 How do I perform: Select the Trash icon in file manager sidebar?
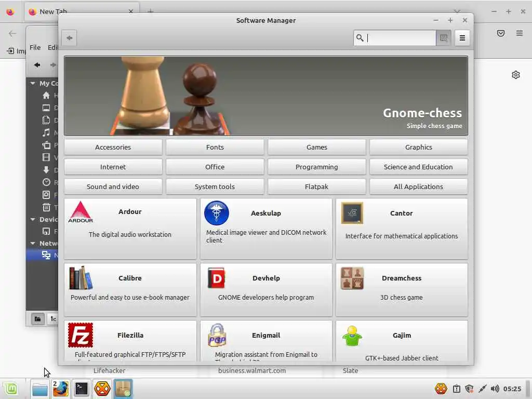tap(46, 207)
